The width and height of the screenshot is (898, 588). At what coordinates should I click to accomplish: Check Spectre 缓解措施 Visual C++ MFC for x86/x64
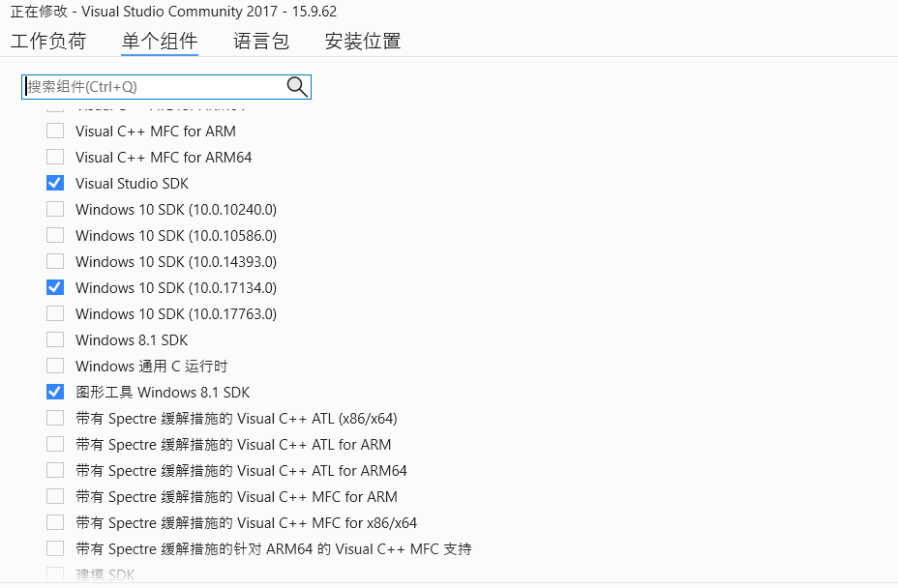coord(55,522)
